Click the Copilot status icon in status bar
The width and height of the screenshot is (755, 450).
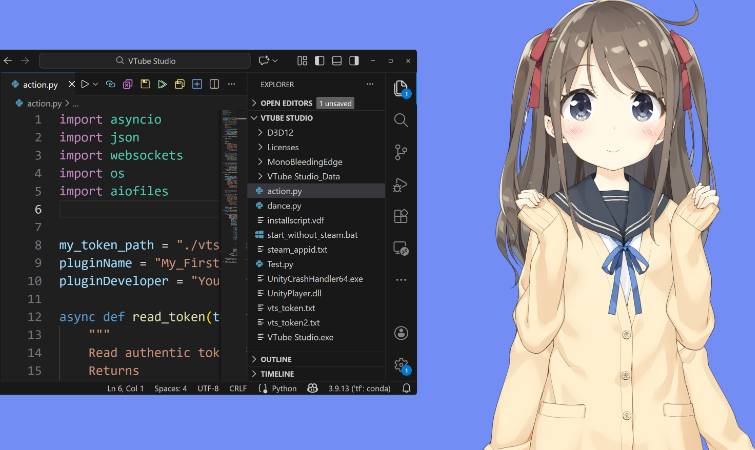click(x=312, y=388)
